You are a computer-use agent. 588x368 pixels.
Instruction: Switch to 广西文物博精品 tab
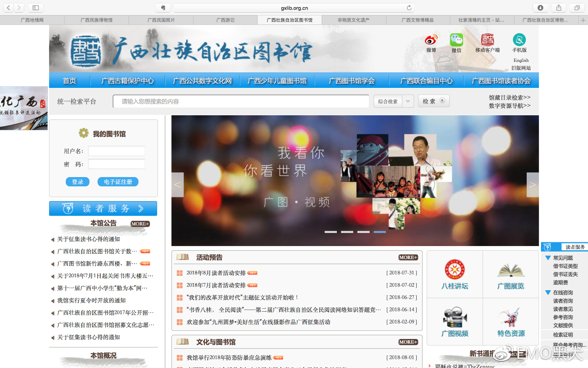(x=417, y=20)
